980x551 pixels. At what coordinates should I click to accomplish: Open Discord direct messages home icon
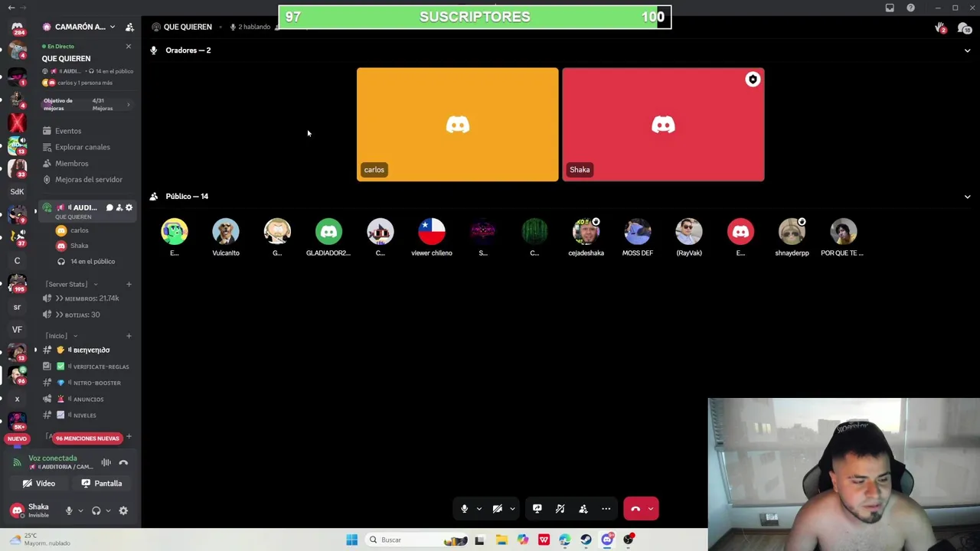17,28
